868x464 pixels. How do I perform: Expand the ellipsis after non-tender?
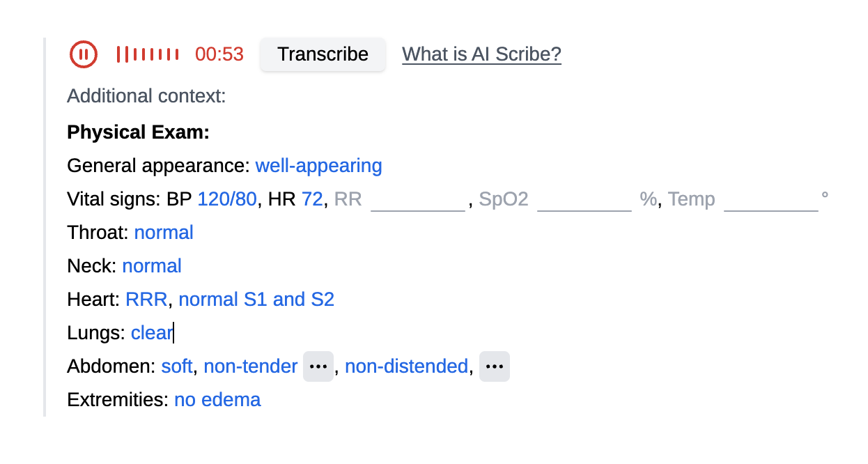318,366
